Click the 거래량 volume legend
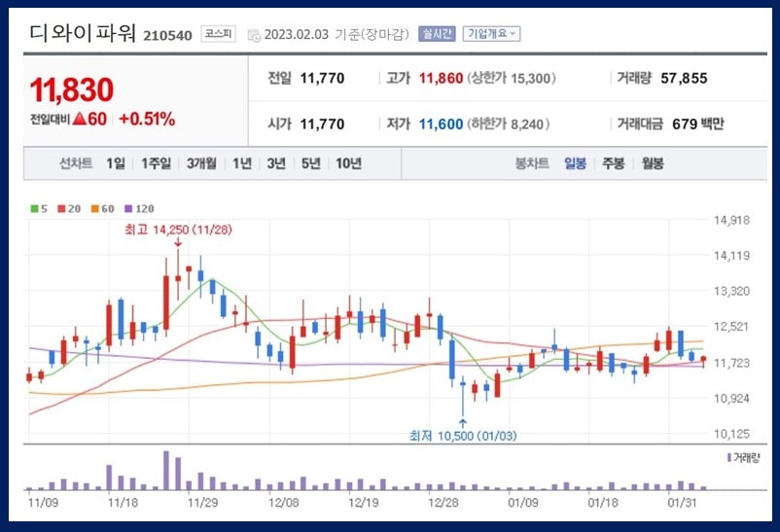780x532 pixels. coord(744,457)
